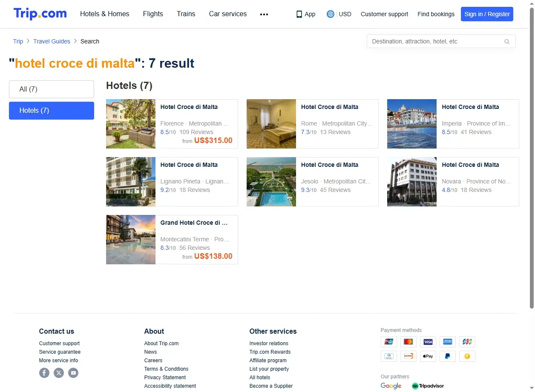The image size is (535, 392).
Task: Click the yellow T payment icon
Action: click(x=467, y=356)
